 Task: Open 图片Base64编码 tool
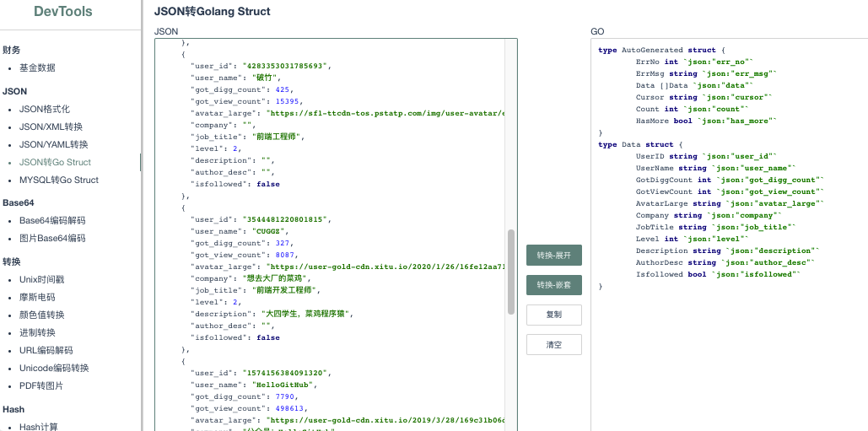coord(52,239)
